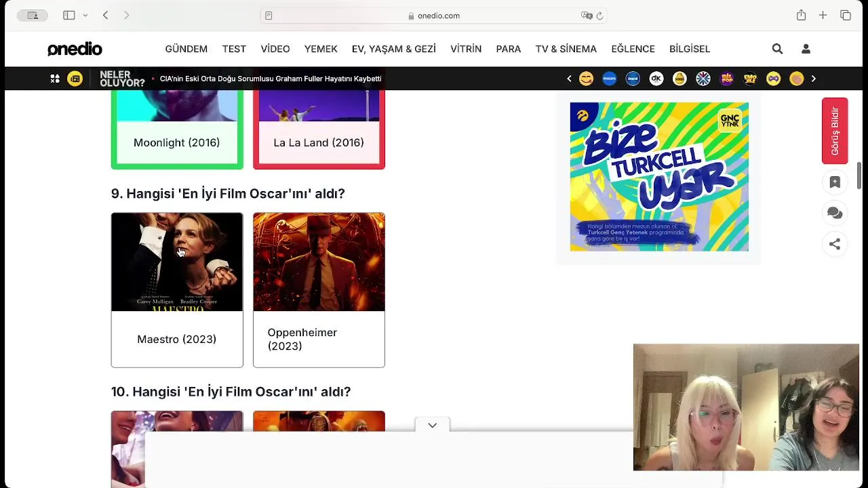This screenshot has height=488, width=868.
Task: Collapse the bottom ad with chevron
Action: click(x=432, y=426)
